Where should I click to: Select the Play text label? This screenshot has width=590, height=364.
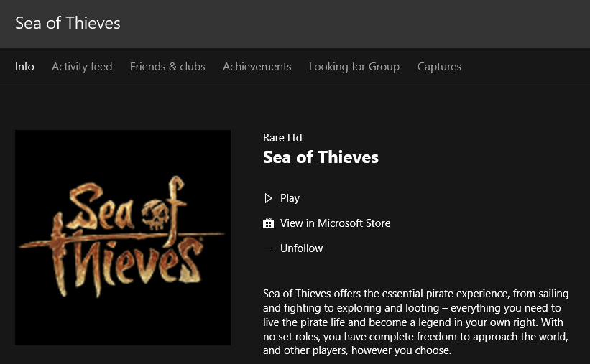pyautogui.click(x=290, y=198)
